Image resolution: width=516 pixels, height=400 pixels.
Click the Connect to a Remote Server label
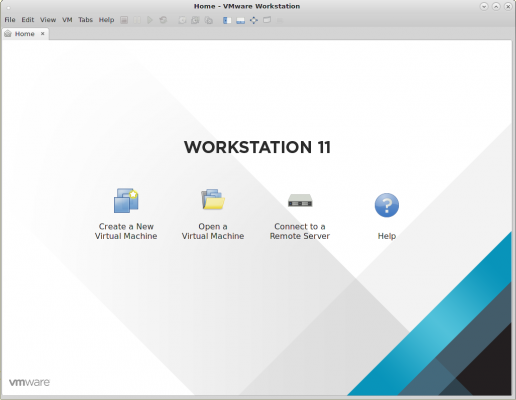(x=300, y=231)
